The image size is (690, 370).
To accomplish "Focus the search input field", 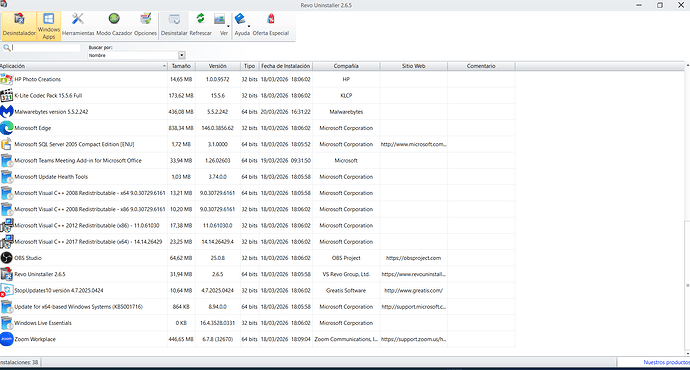I will [x=46, y=48].
